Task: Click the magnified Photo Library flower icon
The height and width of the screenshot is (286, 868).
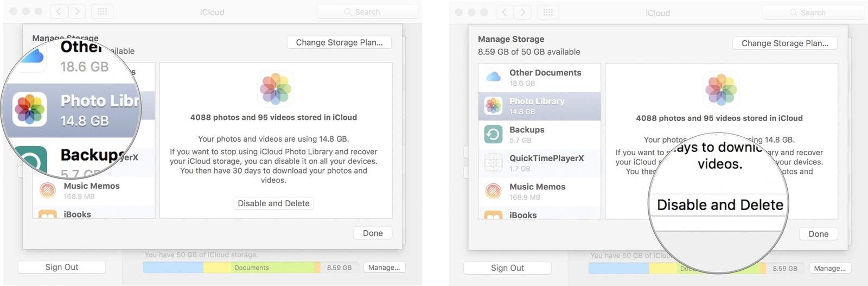Action: point(30,109)
